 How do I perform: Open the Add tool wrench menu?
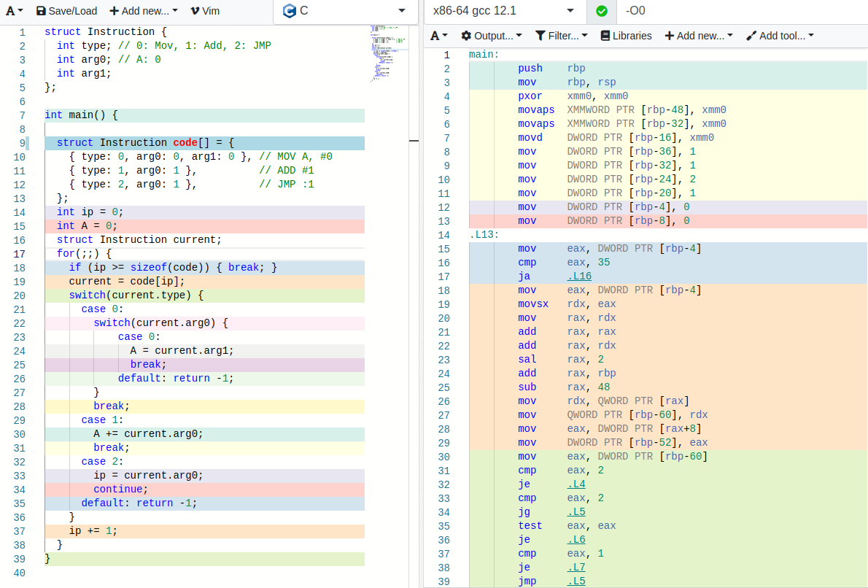tap(780, 36)
